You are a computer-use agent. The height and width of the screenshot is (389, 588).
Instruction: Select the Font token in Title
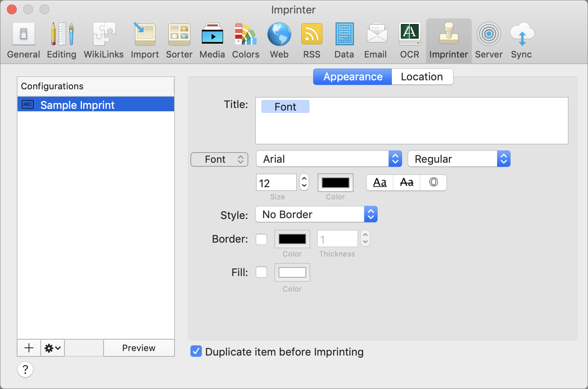tap(285, 106)
